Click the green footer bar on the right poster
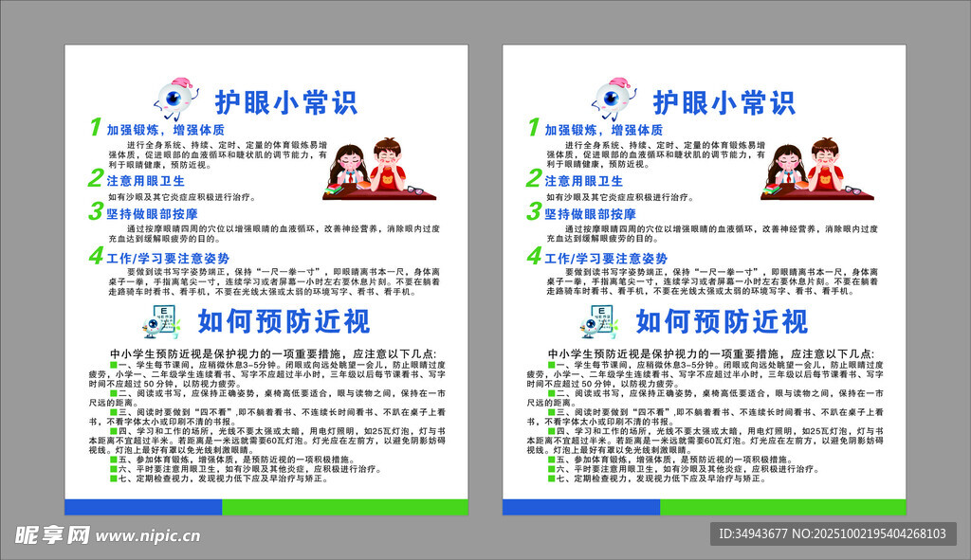This screenshot has width=971, height=560. click(x=782, y=507)
